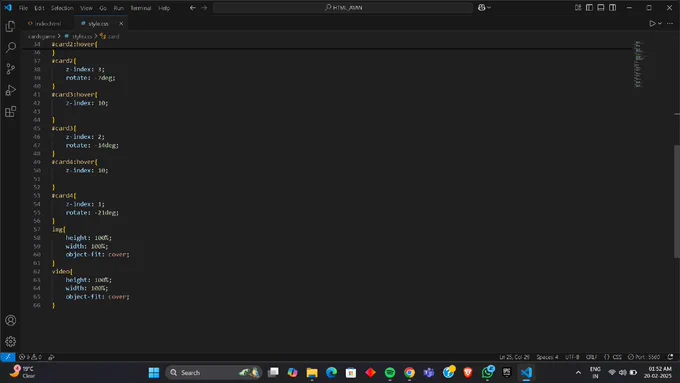680x383 pixels.
Task: Open the Selection menu
Action: pyautogui.click(x=62, y=8)
